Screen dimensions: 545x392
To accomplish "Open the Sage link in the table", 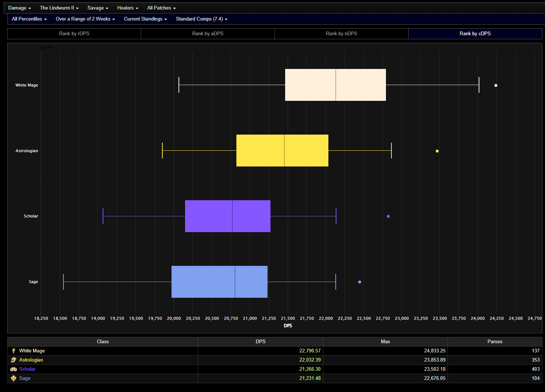I will click(25, 378).
